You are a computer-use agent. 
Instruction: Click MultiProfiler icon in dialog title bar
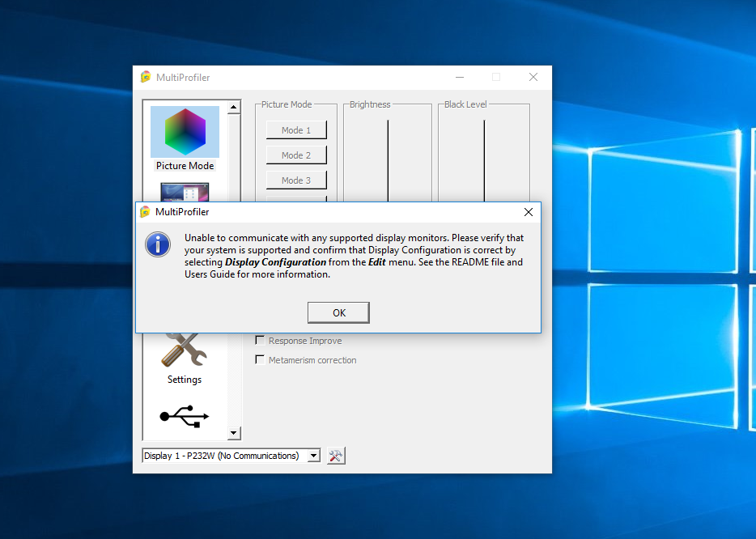(145, 212)
